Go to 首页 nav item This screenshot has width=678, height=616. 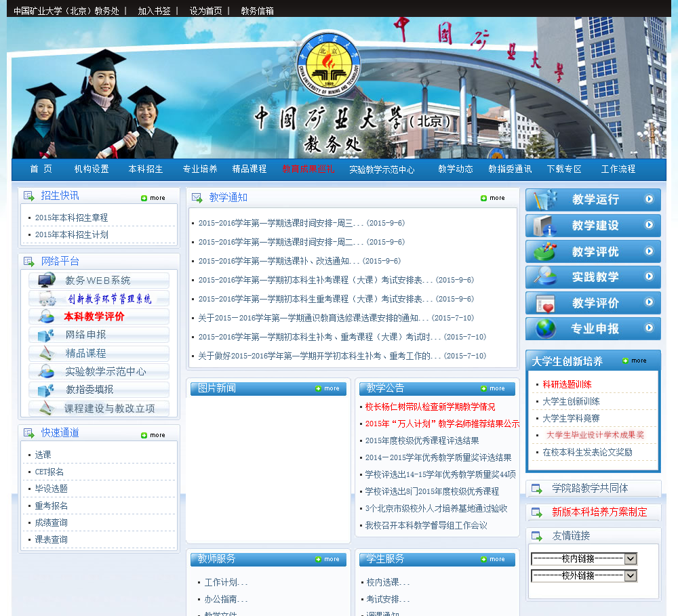point(41,169)
